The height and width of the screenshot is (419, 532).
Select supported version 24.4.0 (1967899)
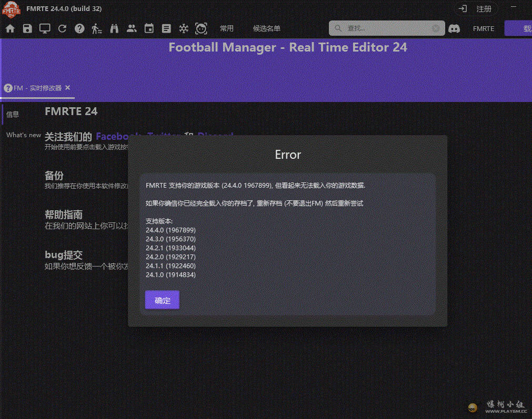[170, 230]
